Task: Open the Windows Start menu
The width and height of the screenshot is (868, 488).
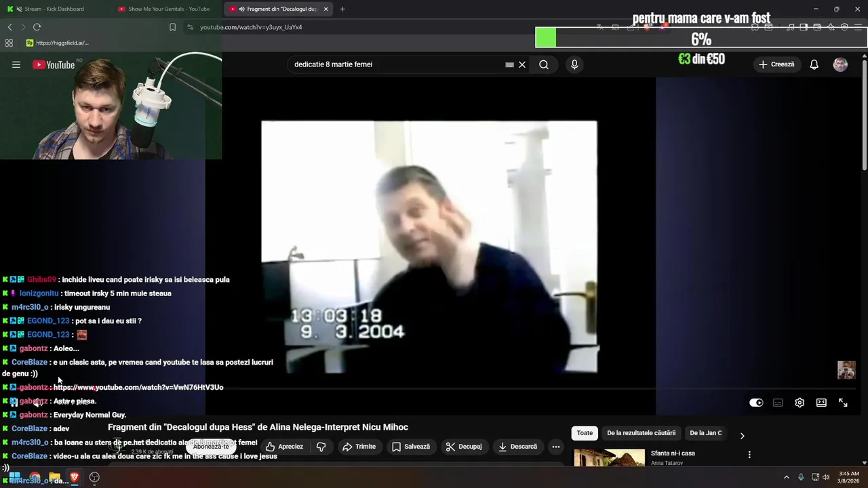Action: [x=14, y=477]
